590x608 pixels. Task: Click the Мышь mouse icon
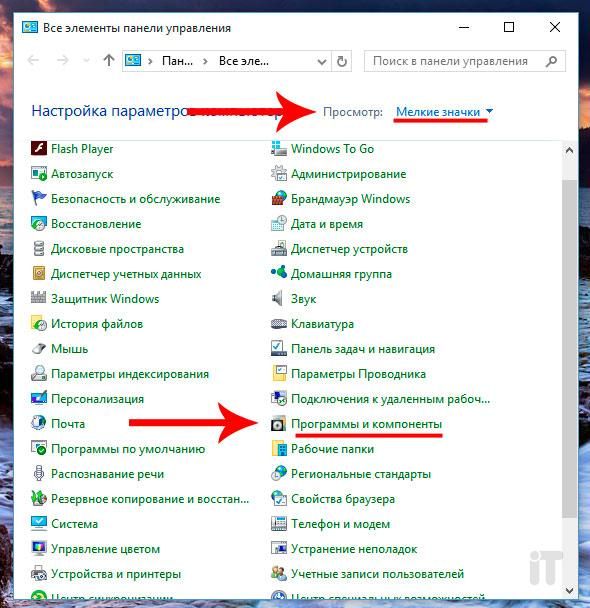39,349
